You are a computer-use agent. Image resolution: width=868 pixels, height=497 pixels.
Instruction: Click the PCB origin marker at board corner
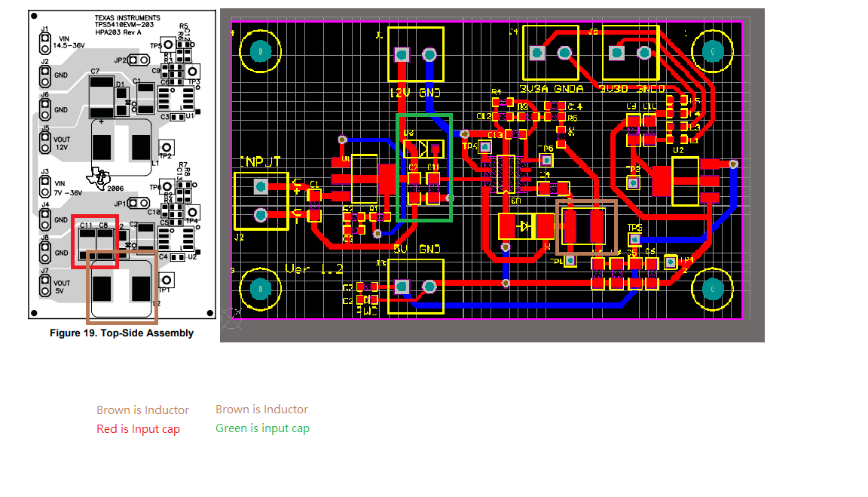click(231, 319)
